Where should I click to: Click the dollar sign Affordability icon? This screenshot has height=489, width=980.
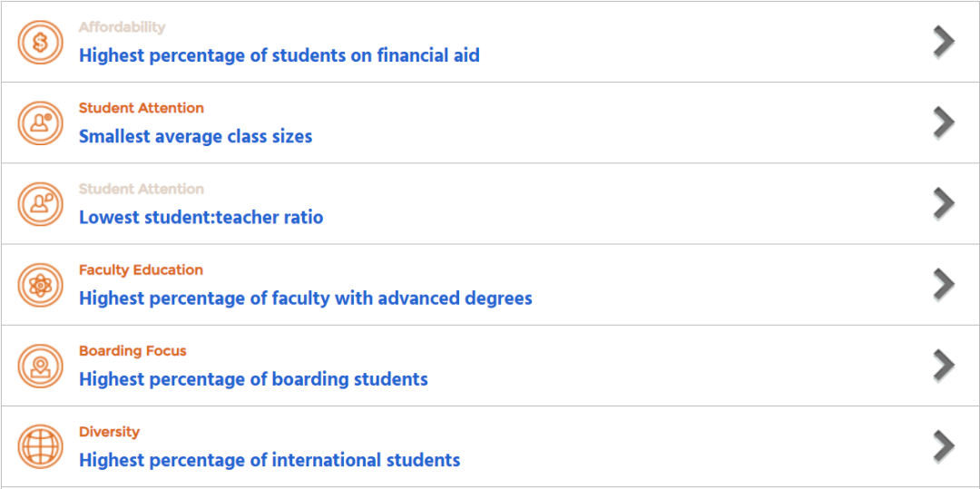41,42
